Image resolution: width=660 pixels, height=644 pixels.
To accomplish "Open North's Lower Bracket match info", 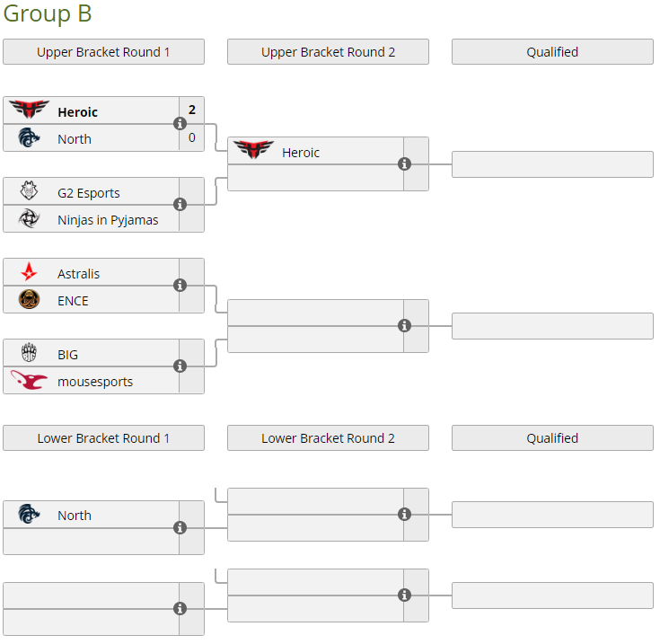I will pos(180,528).
